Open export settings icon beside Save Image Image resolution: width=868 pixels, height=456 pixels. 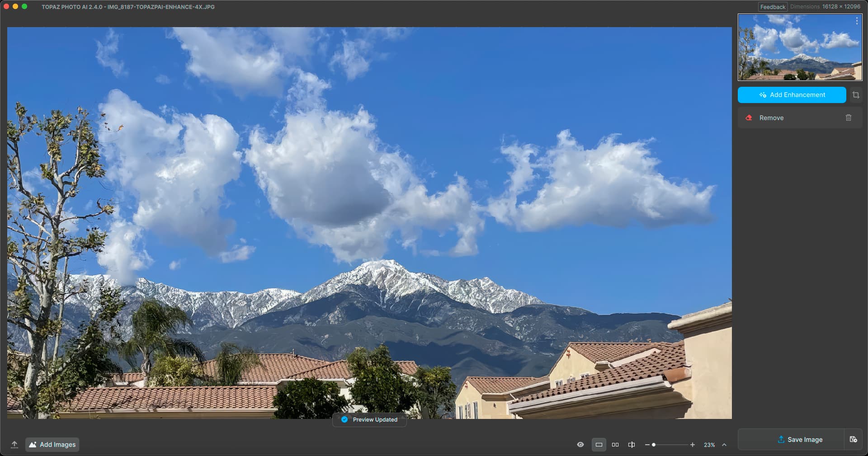click(x=853, y=440)
